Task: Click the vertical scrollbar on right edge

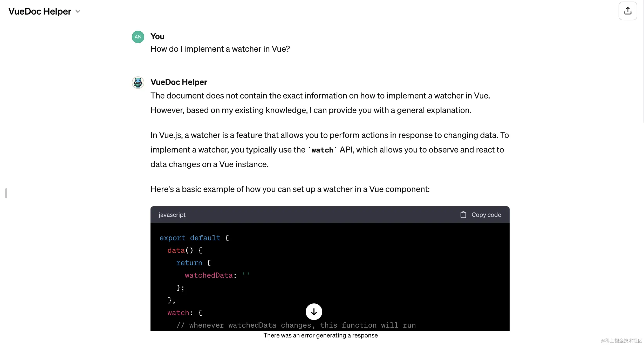Action: pos(643,62)
